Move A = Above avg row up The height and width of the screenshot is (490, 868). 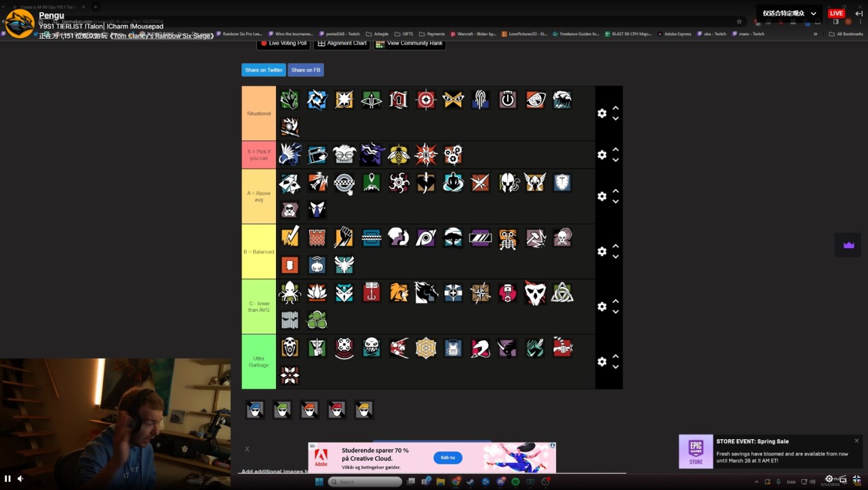616,191
